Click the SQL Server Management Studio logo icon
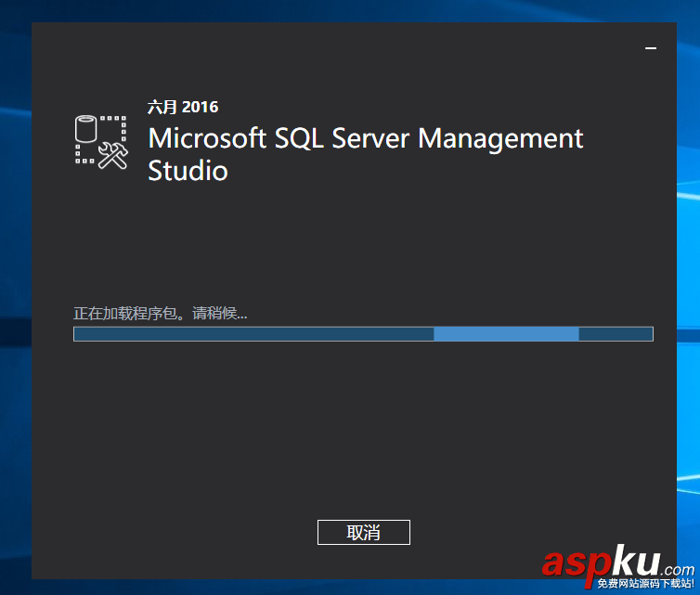 point(101,141)
